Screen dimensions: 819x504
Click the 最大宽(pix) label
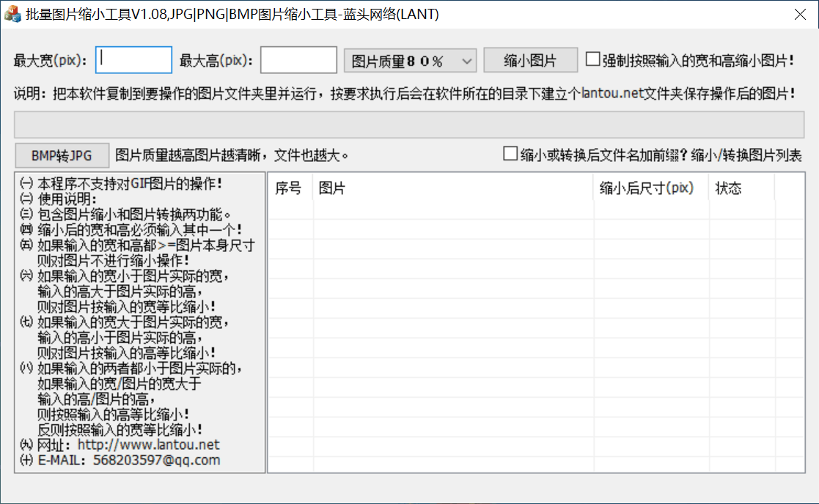[x=50, y=61]
